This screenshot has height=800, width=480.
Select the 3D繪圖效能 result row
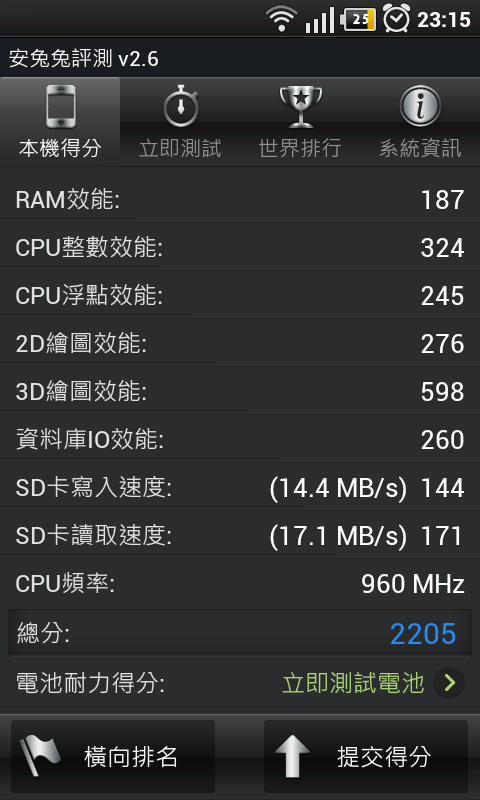[240, 391]
